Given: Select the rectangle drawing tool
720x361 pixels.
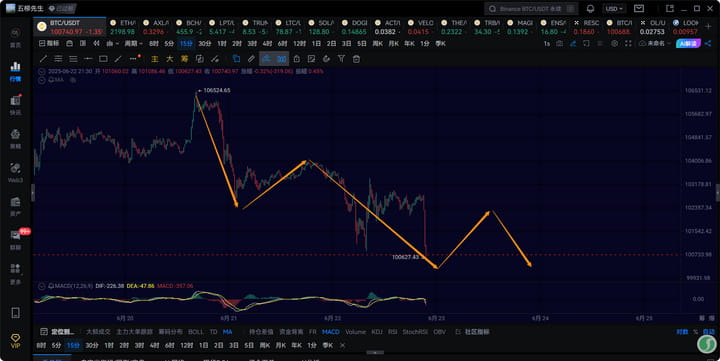Looking at the screenshot, I should [103, 59].
